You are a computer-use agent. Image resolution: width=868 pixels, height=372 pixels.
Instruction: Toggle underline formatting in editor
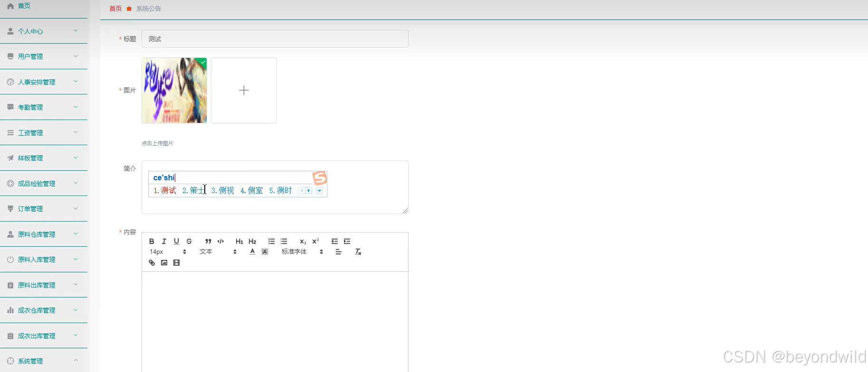[x=176, y=241]
